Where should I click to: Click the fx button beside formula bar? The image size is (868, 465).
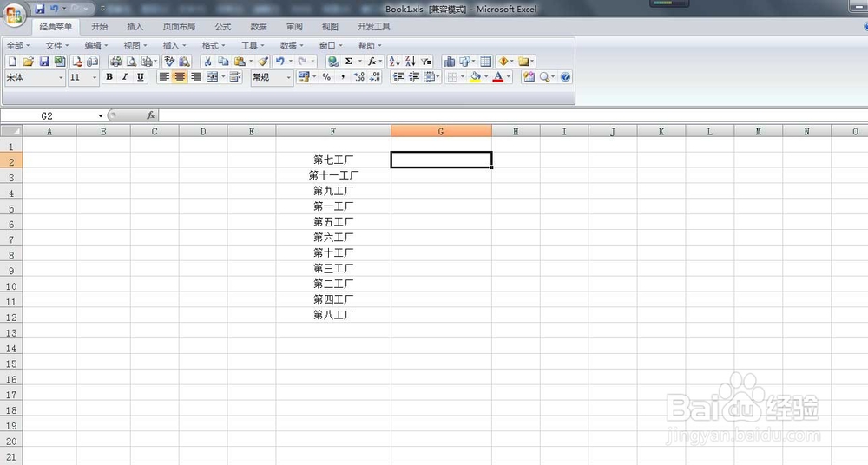pos(150,115)
